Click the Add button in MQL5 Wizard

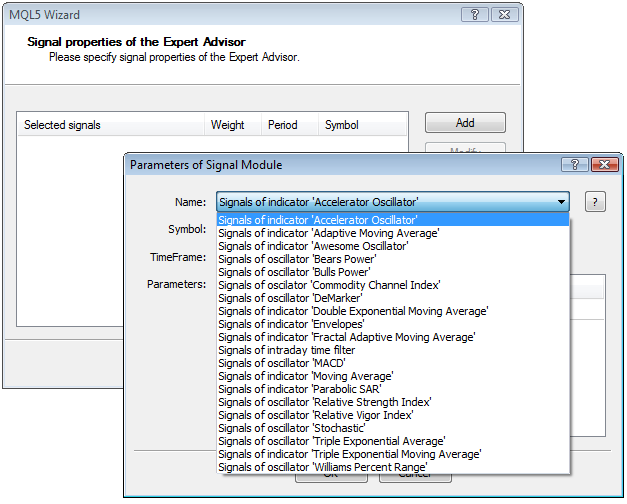point(465,122)
